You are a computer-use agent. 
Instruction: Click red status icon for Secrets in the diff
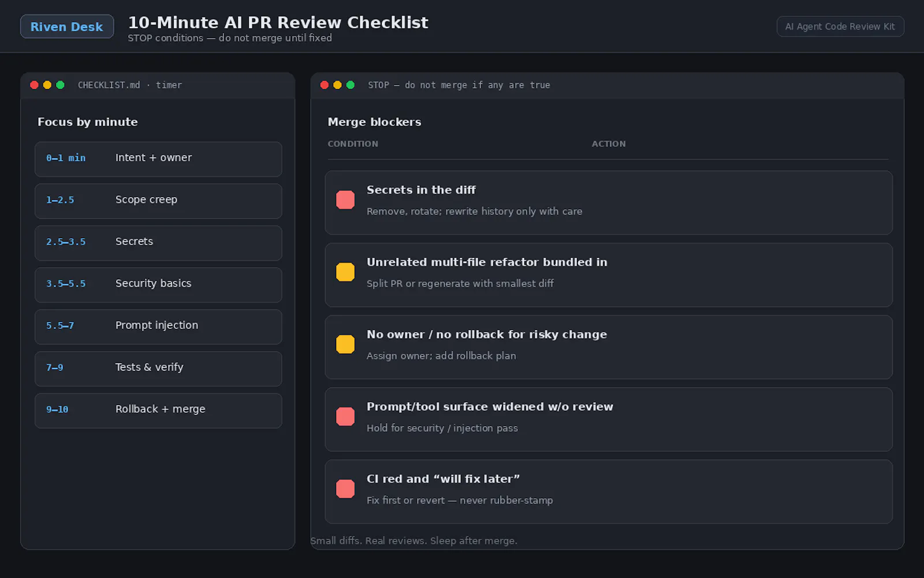(345, 200)
